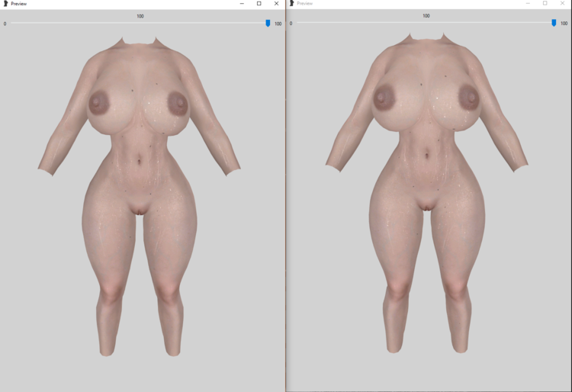Close the left Preview window
This screenshot has width=572, height=392.
tap(276, 4)
